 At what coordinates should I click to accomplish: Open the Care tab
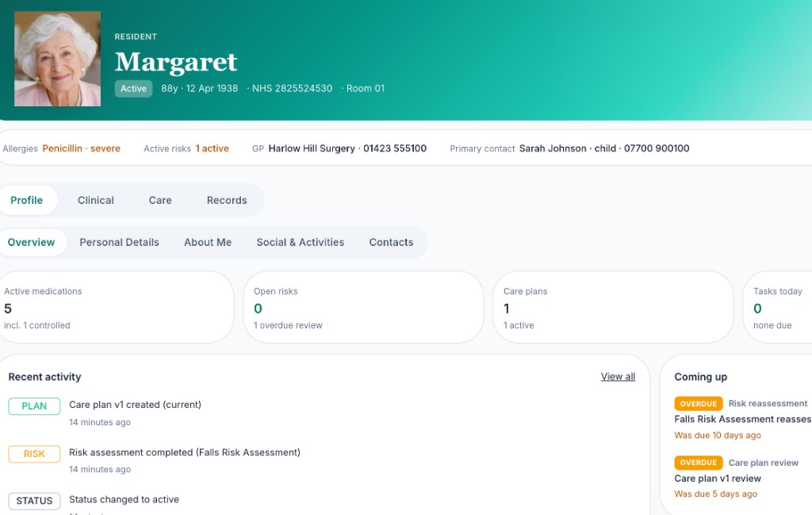tap(160, 200)
